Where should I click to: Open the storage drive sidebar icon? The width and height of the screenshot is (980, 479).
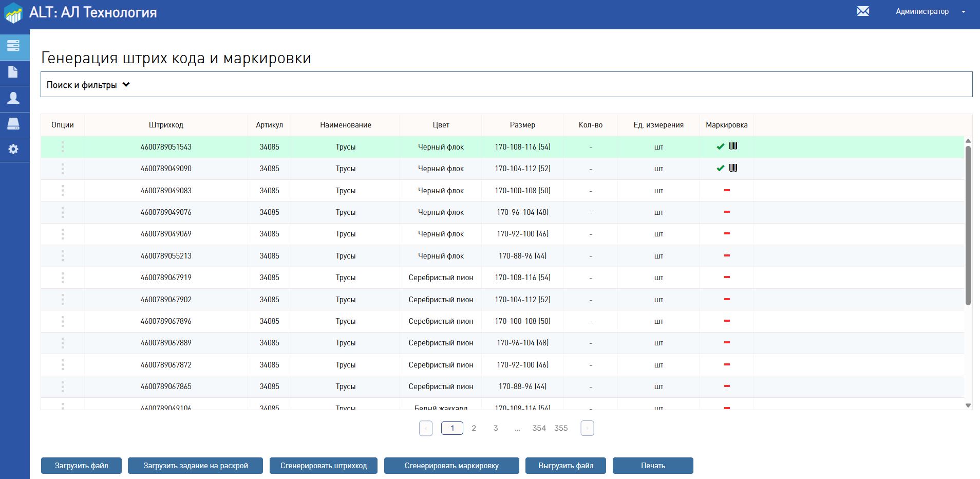point(13,123)
